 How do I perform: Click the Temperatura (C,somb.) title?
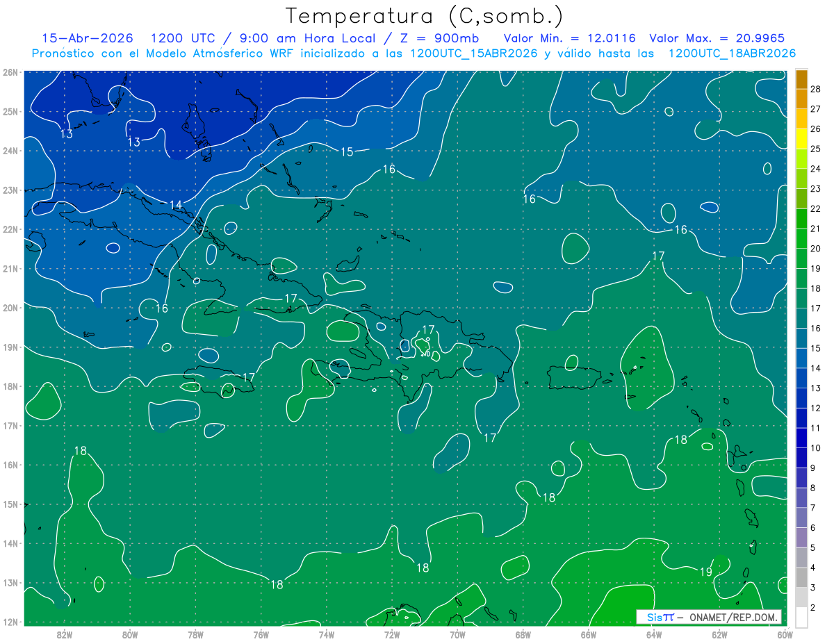[425, 16]
